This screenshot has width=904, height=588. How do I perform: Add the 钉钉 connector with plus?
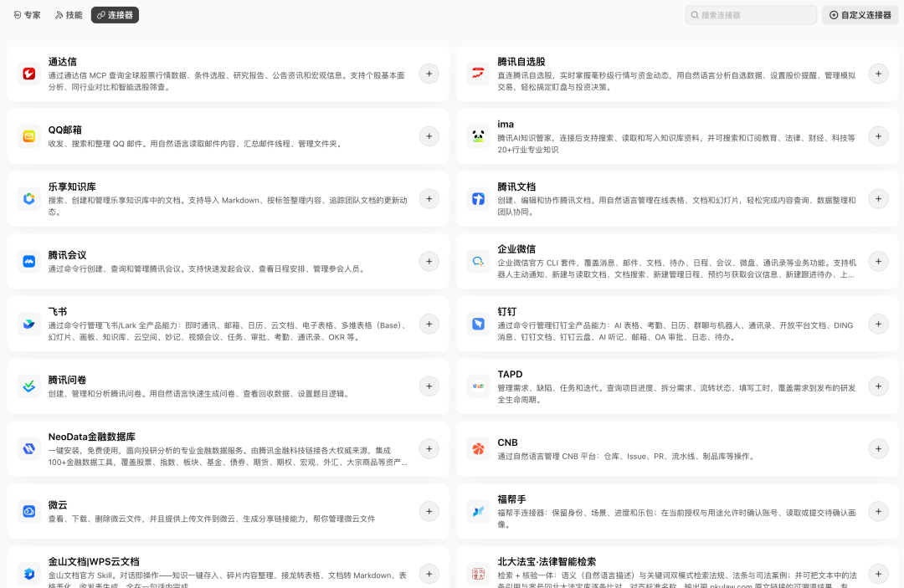[x=878, y=325]
